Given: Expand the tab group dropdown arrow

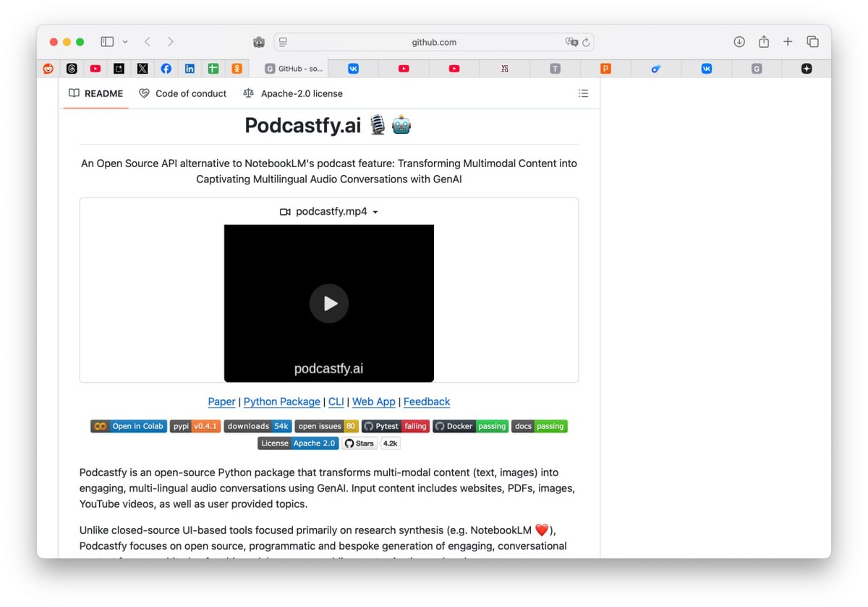Looking at the screenshot, I should point(125,42).
